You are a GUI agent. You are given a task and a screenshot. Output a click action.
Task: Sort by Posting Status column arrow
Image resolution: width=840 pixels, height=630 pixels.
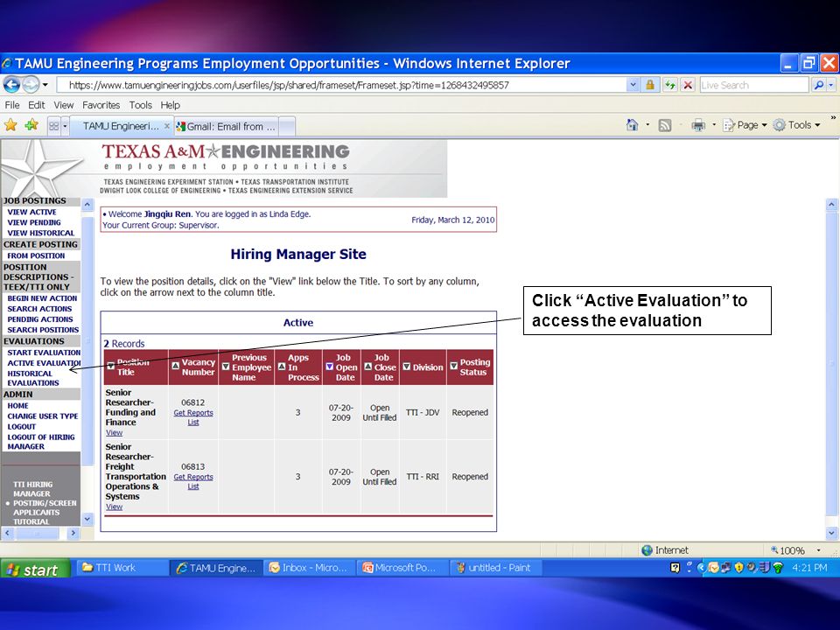[x=454, y=366]
